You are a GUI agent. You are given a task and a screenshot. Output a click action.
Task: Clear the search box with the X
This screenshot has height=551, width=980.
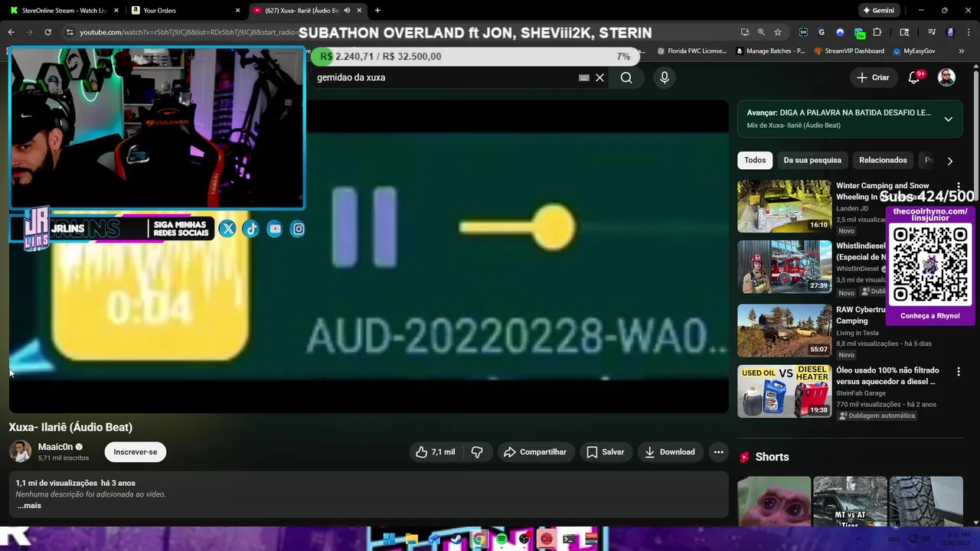coord(599,77)
